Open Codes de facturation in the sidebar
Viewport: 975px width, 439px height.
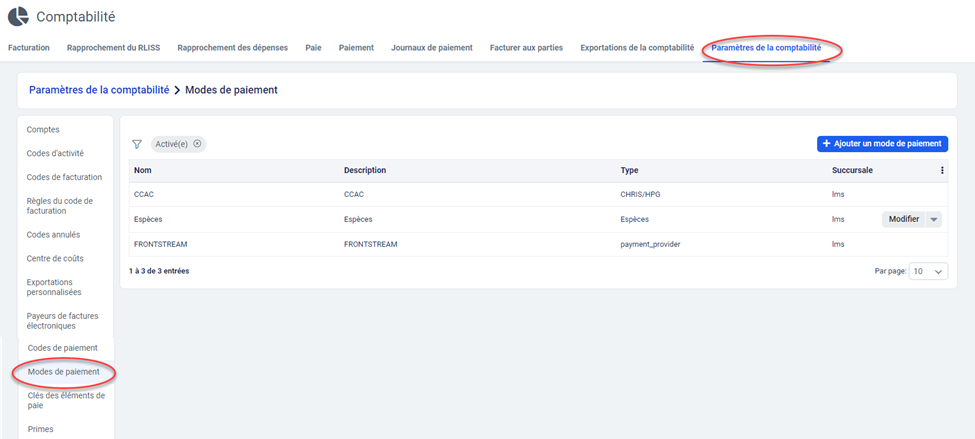pyautogui.click(x=64, y=177)
